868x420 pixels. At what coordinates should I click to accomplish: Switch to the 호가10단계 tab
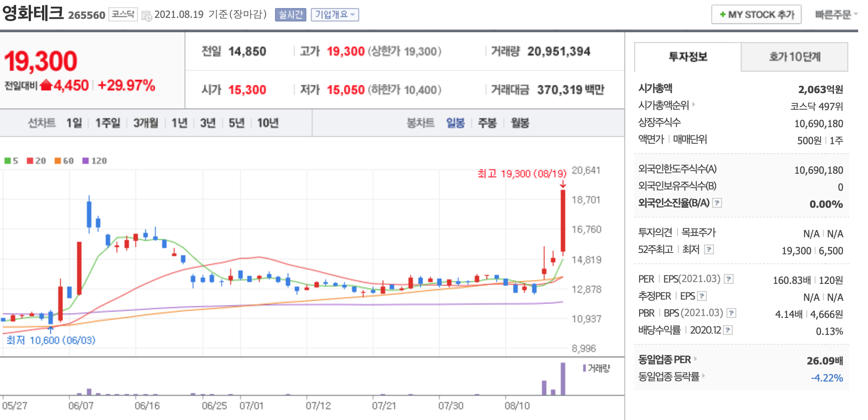pyautogui.click(x=795, y=57)
